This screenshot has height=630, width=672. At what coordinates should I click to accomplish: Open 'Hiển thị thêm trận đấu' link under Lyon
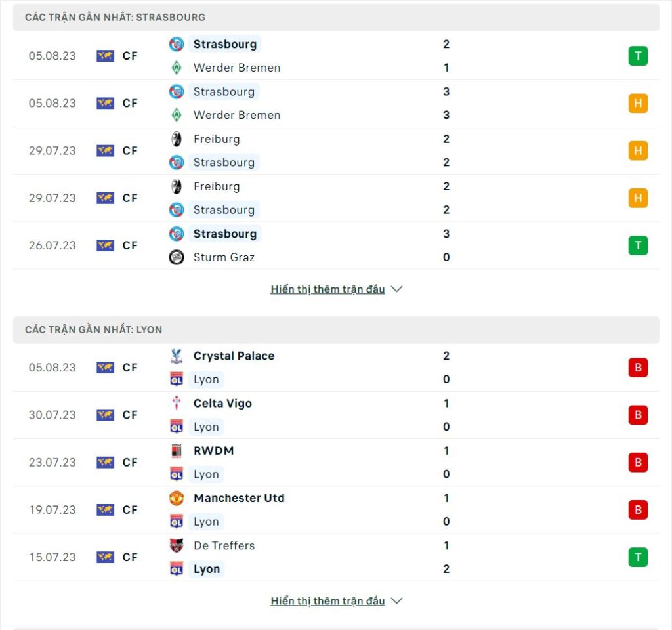327,601
